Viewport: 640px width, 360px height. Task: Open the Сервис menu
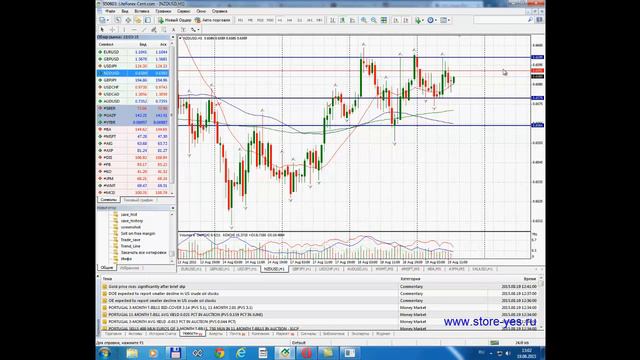point(184,11)
